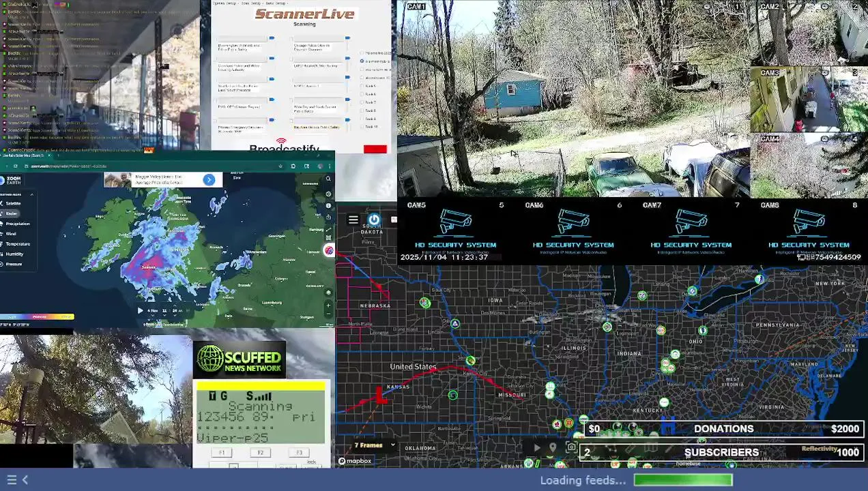The width and height of the screenshot is (868, 491).
Task: Click the Zoom Earth logo
Action: [x=12, y=180]
